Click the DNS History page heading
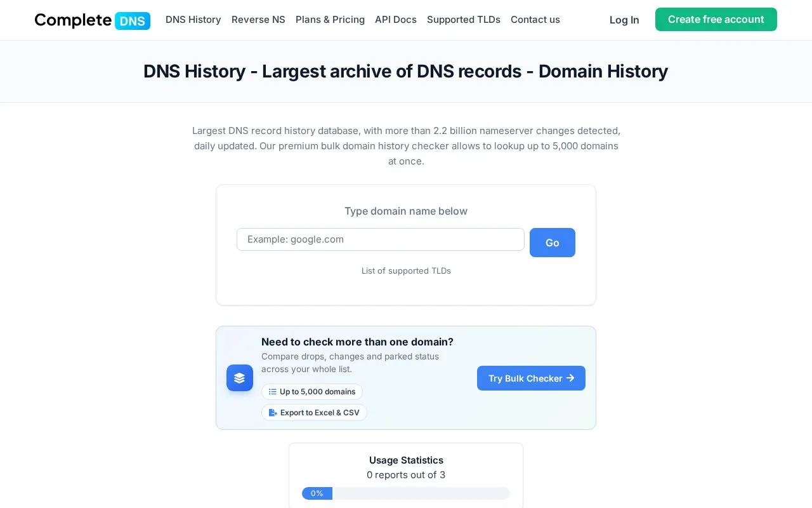The image size is (812, 508). (x=406, y=71)
